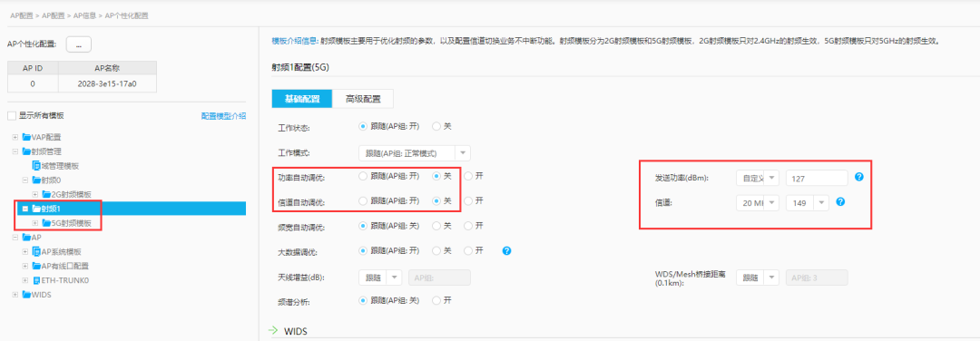Click the AP ID cell showing 0

(33, 83)
